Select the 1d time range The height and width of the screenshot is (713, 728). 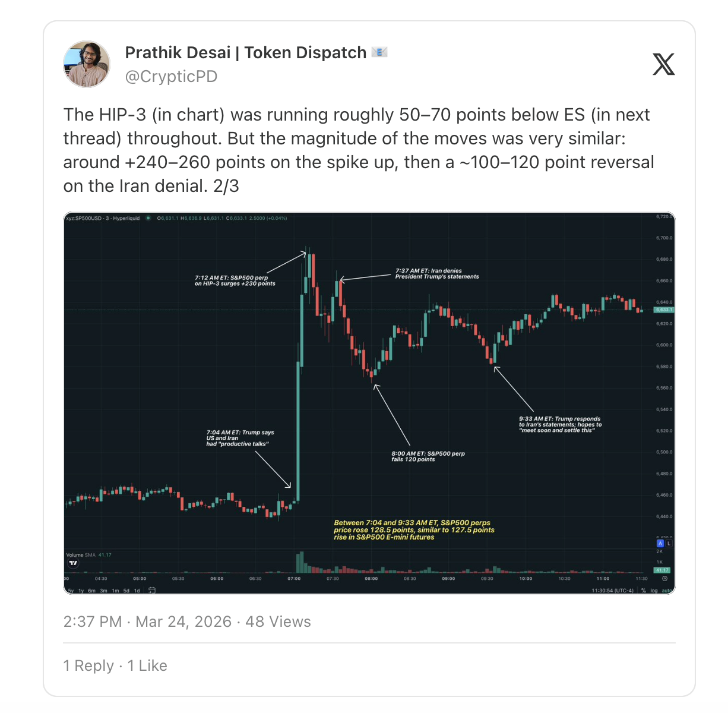tap(137, 591)
